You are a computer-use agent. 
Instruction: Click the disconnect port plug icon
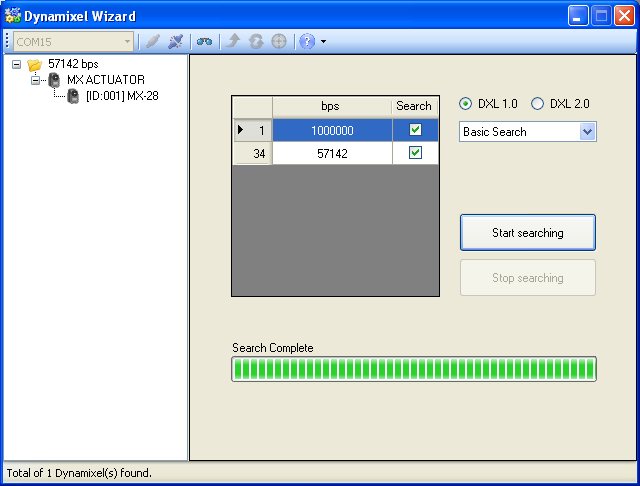tap(176, 41)
